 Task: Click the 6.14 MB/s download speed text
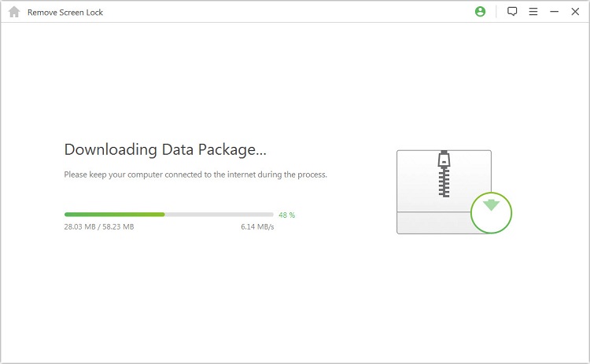(257, 226)
